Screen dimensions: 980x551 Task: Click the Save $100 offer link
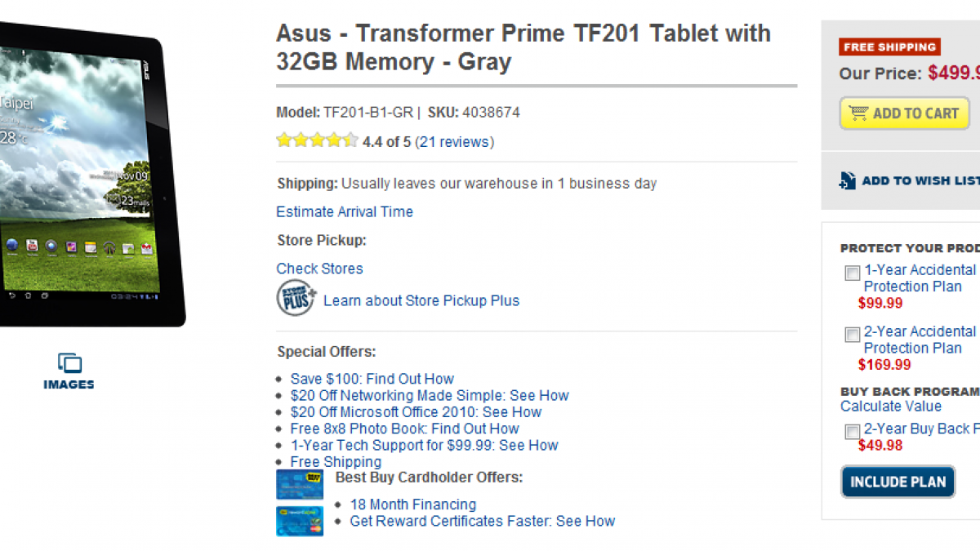[372, 379]
